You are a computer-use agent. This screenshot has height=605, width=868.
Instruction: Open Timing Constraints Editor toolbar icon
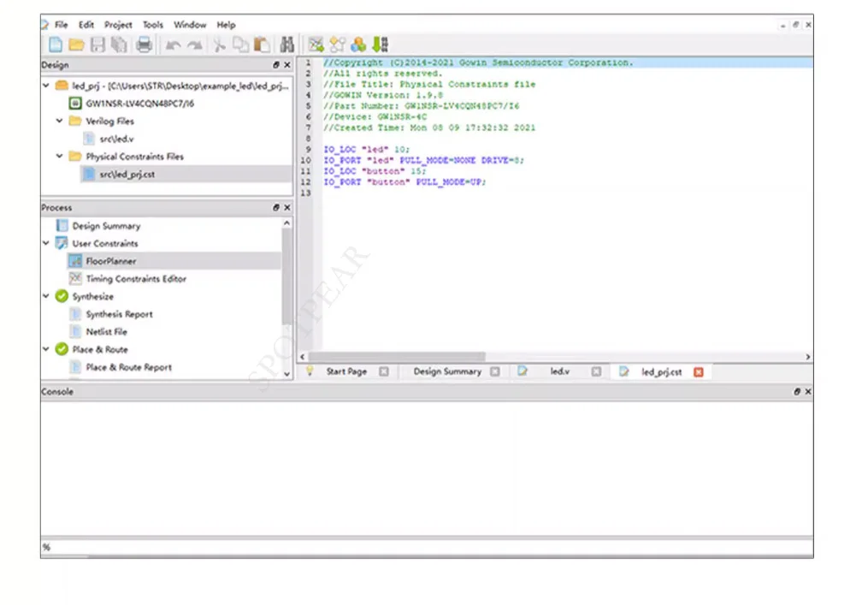point(337,44)
